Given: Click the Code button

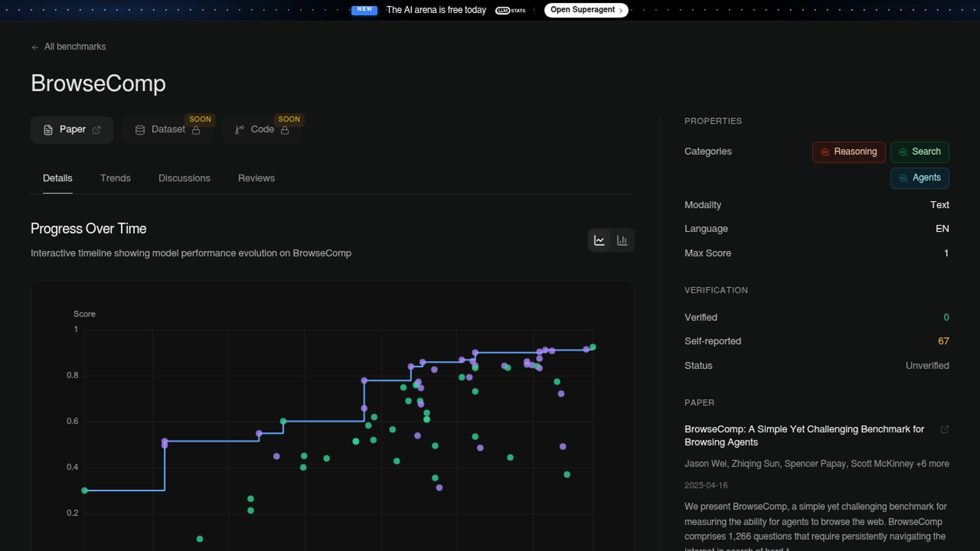Looking at the screenshot, I should 261,130.
